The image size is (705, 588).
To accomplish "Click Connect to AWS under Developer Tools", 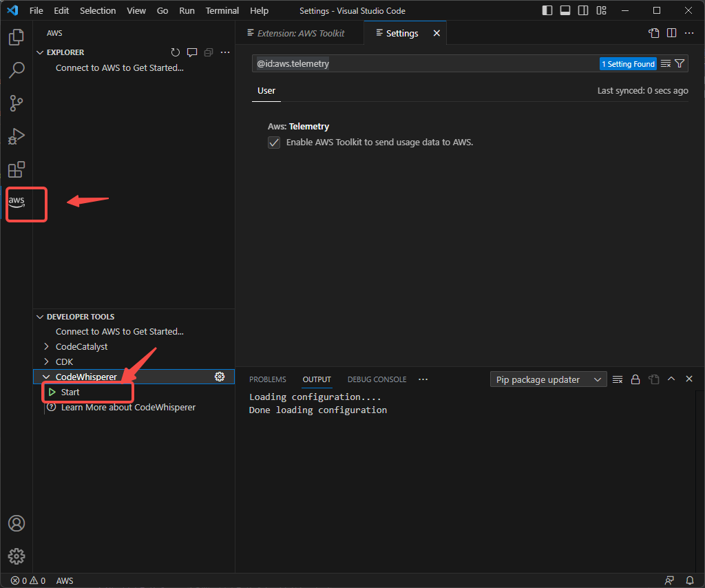I will click(x=120, y=332).
